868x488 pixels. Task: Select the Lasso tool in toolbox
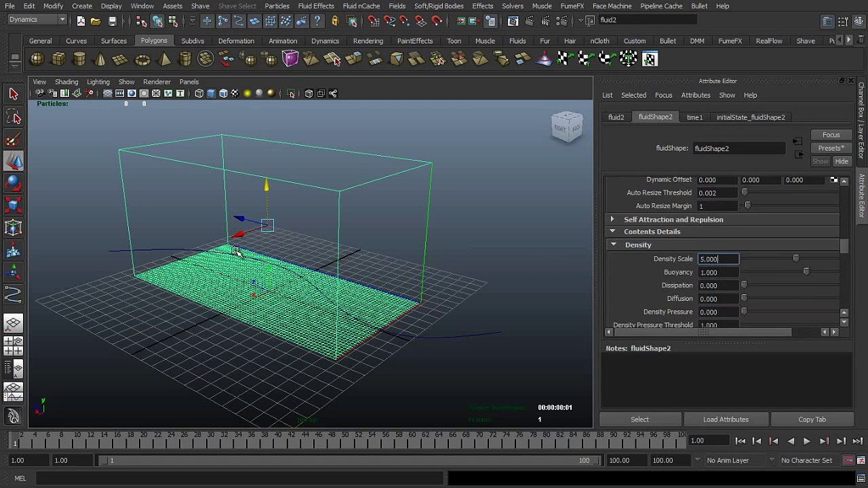[14, 117]
